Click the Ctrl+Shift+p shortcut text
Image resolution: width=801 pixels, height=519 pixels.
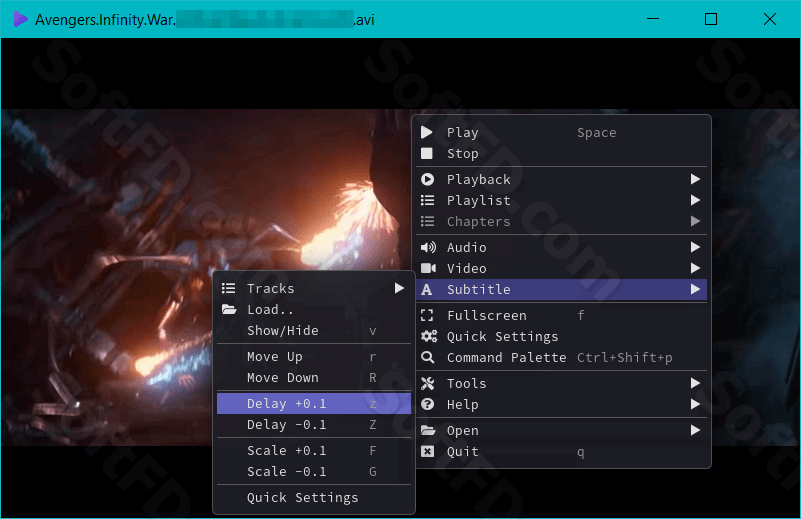pyautogui.click(x=624, y=358)
